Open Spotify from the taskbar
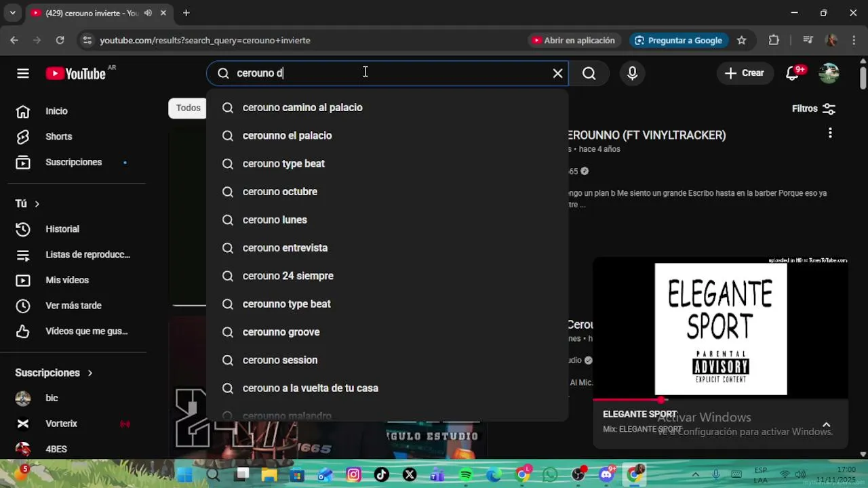868x488 pixels. tap(466, 474)
